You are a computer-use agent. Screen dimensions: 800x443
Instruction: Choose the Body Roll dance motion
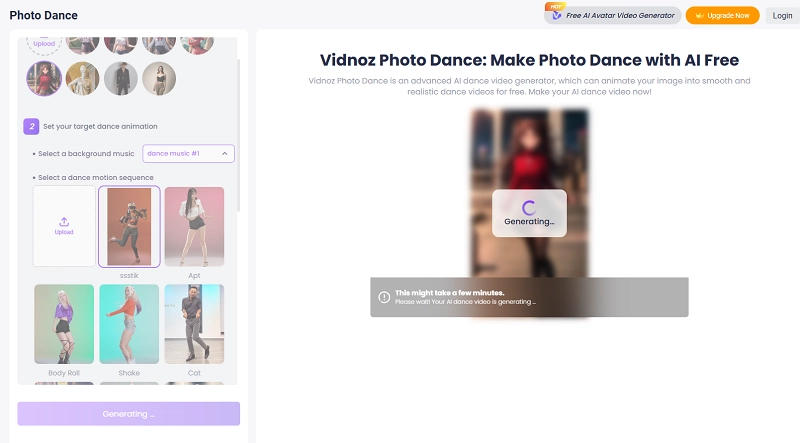tap(64, 324)
